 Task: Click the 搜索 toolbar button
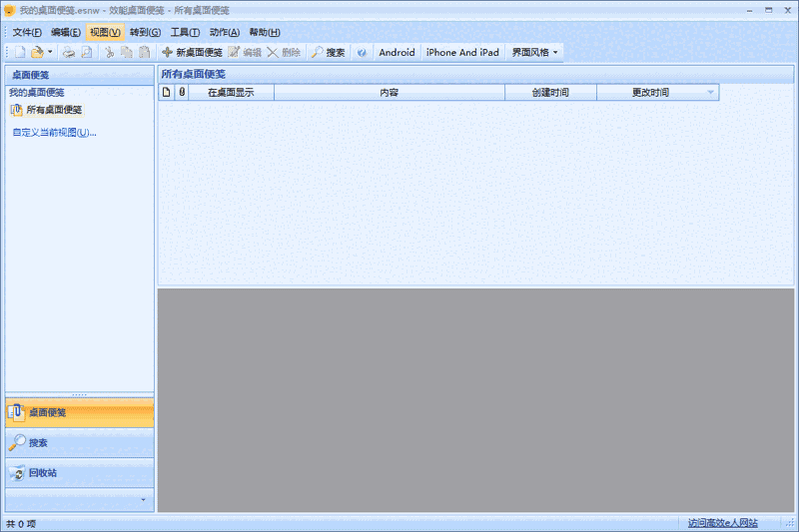(329, 52)
